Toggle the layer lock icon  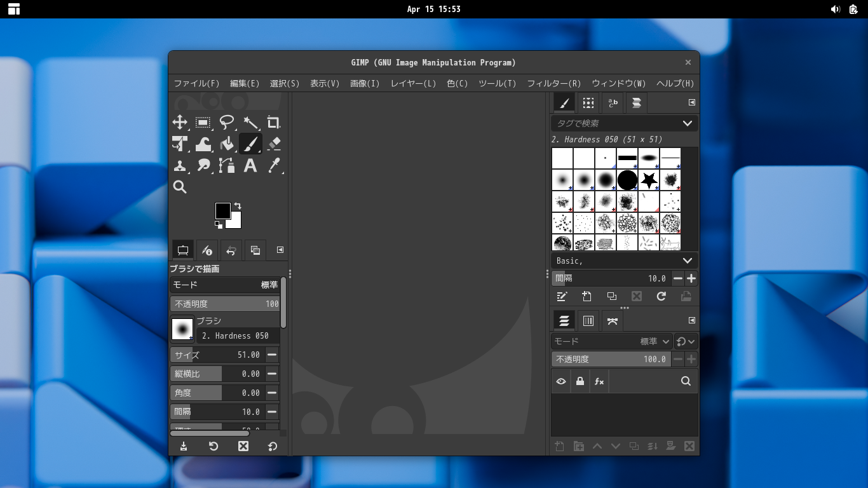tap(580, 381)
